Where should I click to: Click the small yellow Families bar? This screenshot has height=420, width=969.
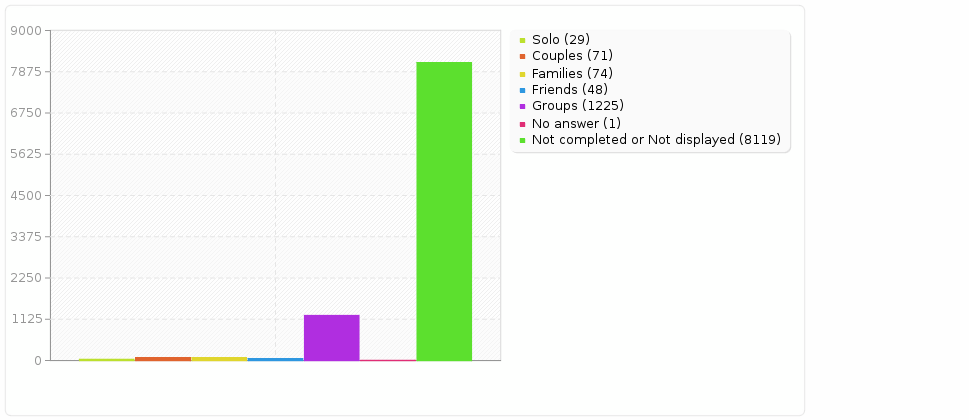pyautogui.click(x=219, y=358)
